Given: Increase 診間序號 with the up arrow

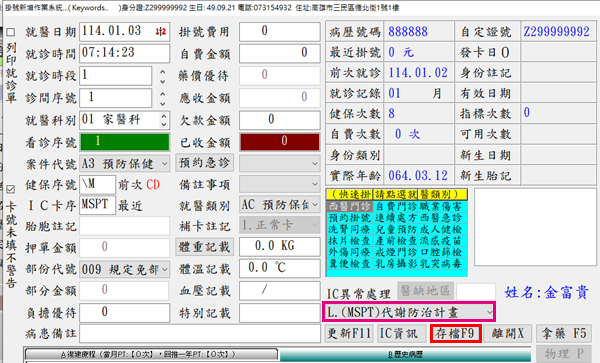Looking at the screenshot, I should [163, 94].
